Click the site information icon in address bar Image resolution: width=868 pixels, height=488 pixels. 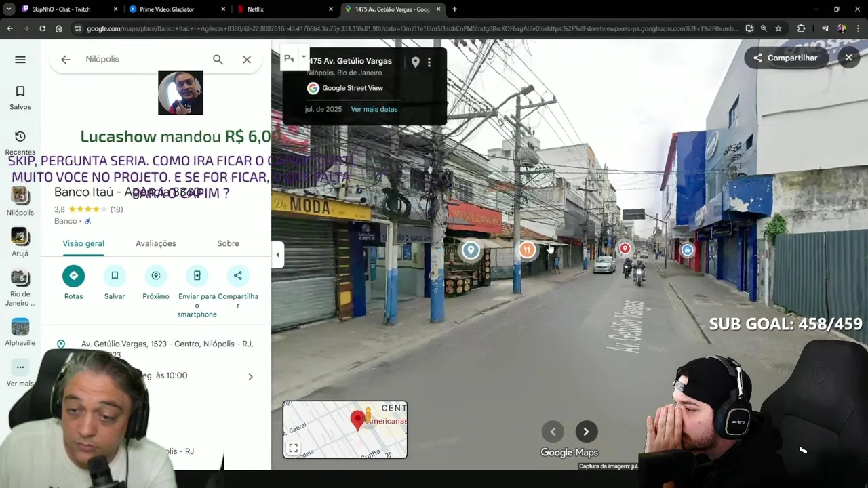click(x=78, y=28)
